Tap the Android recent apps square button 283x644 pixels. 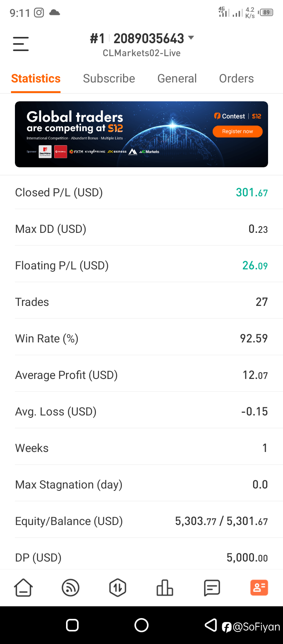coord(72,625)
